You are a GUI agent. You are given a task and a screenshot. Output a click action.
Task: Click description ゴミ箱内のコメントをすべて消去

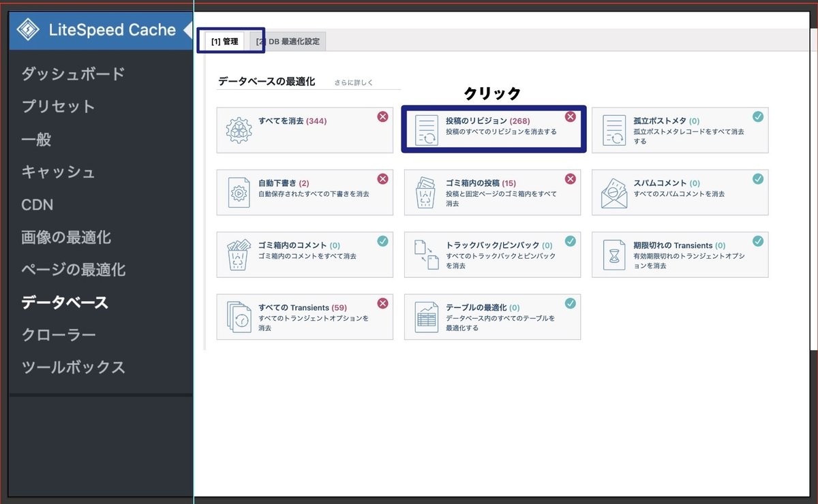(x=307, y=256)
